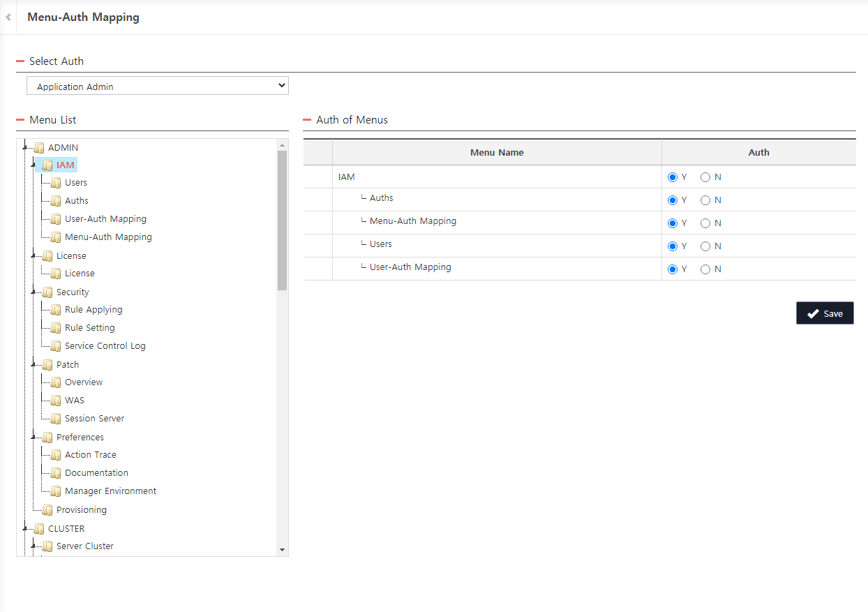Click the Auth column header
The height and width of the screenshot is (612, 868).
758,152
